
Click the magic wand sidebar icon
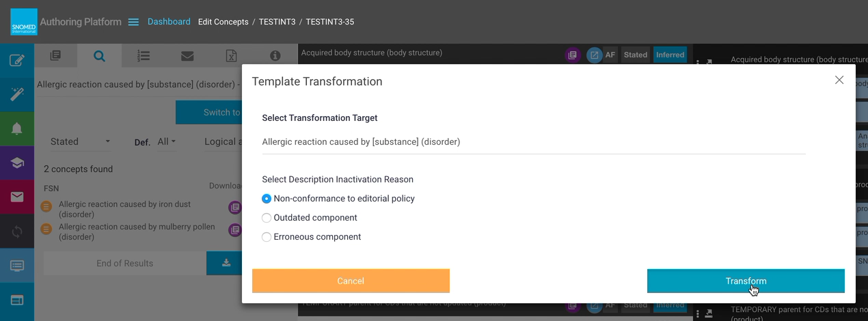tap(17, 94)
